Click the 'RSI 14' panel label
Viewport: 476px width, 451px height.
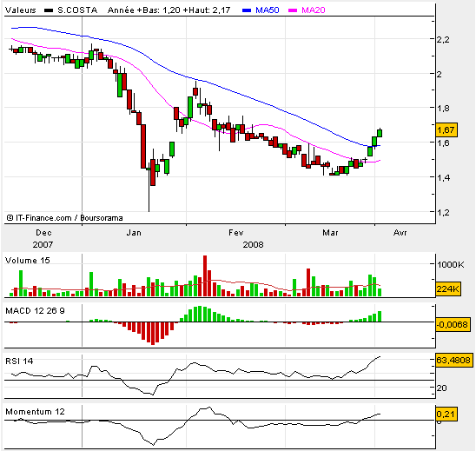pos(19,361)
